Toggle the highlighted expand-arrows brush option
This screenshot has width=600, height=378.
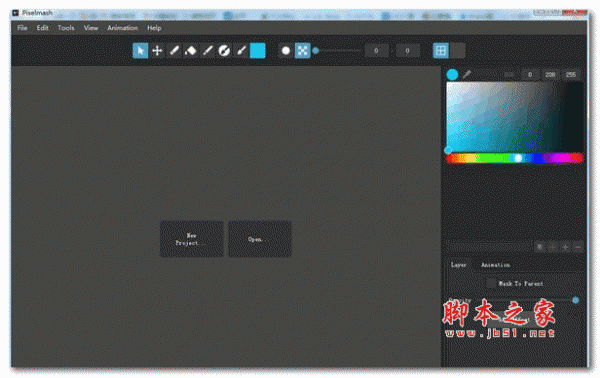click(x=302, y=51)
